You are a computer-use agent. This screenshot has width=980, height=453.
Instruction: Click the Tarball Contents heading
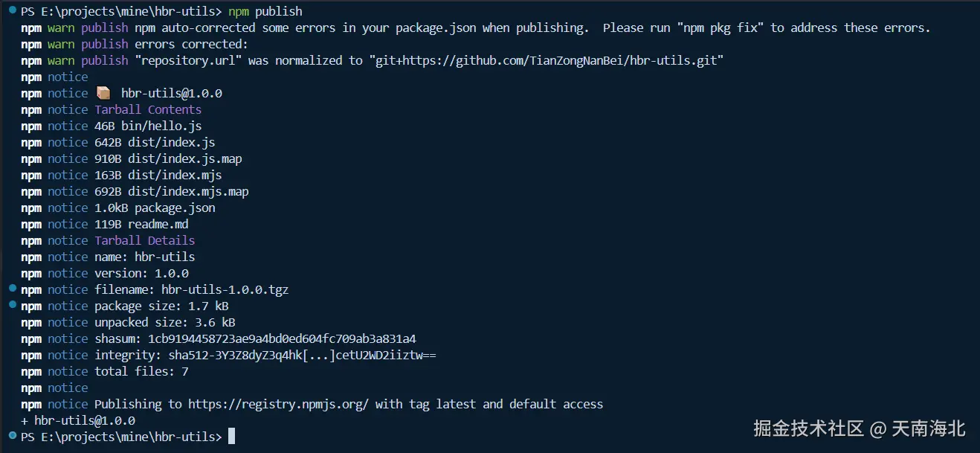click(x=148, y=109)
